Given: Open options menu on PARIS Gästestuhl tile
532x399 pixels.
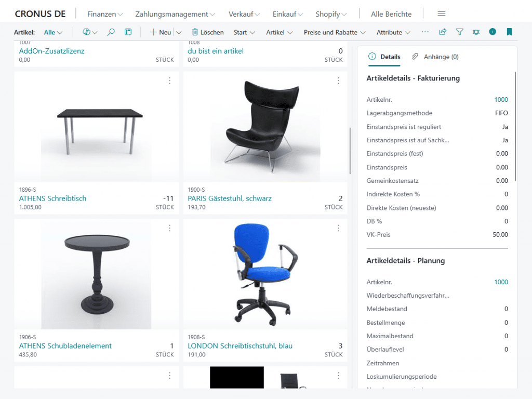Looking at the screenshot, I should coord(338,81).
